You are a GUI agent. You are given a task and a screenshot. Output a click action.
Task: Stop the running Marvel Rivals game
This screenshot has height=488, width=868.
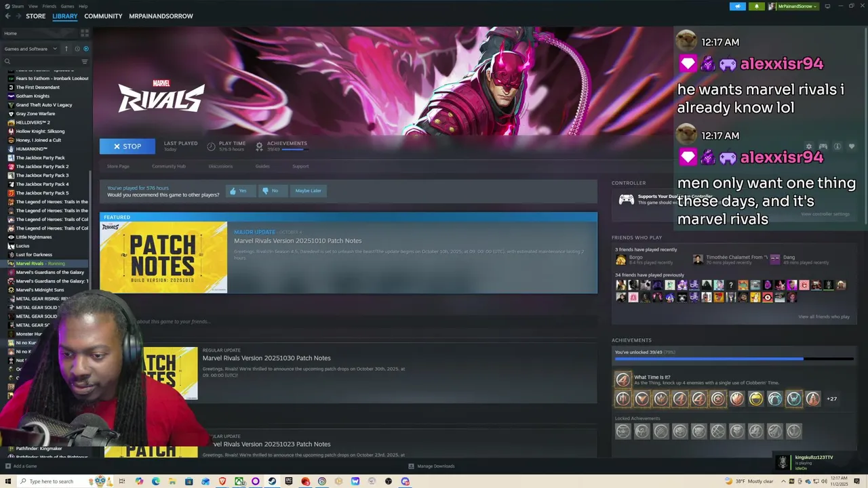[127, 146]
